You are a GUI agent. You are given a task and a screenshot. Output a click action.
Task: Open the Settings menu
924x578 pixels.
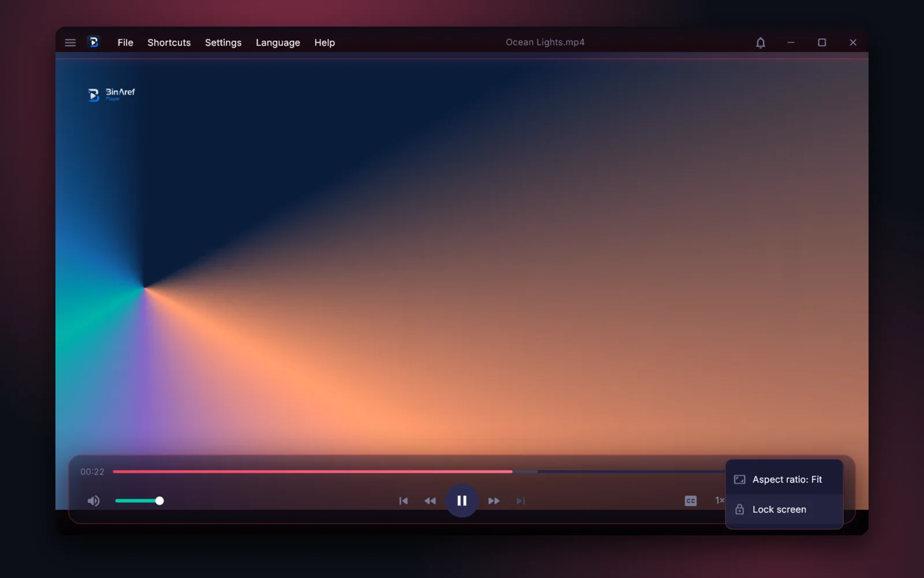point(223,43)
